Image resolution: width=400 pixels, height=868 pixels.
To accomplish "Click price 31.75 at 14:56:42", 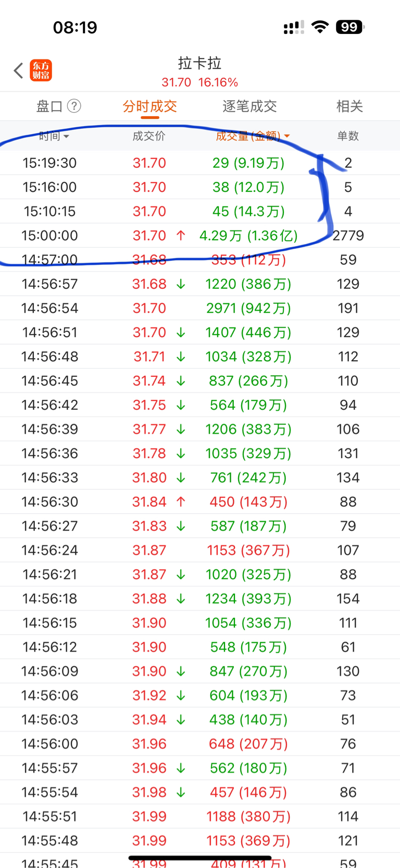I will coord(149,405).
